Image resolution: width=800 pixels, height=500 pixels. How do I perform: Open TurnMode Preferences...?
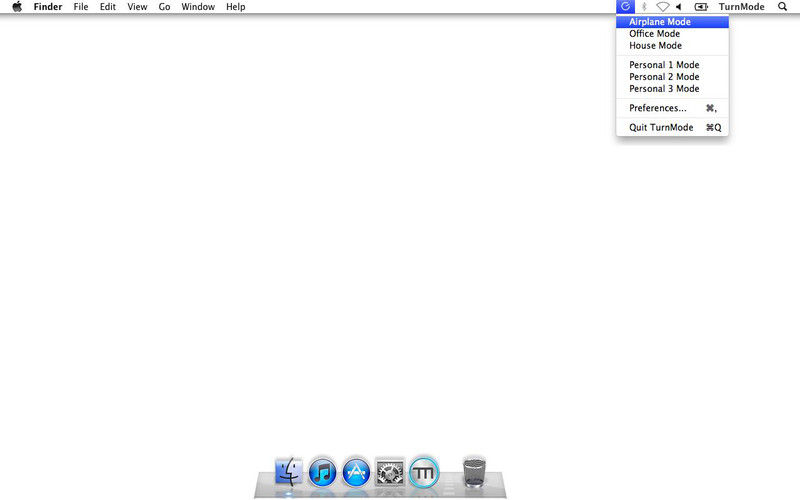672,108
